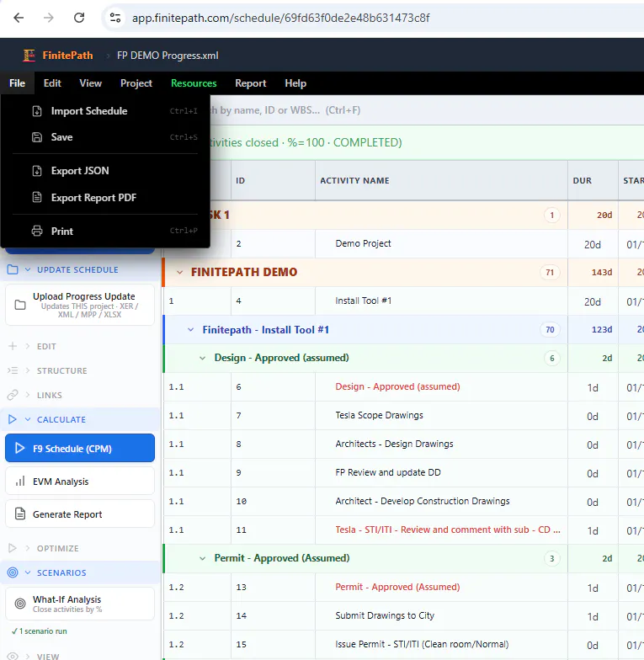Viewport: 644px width, 660px height.
Task: Click the printer icon beside Print
Action: [x=37, y=231]
